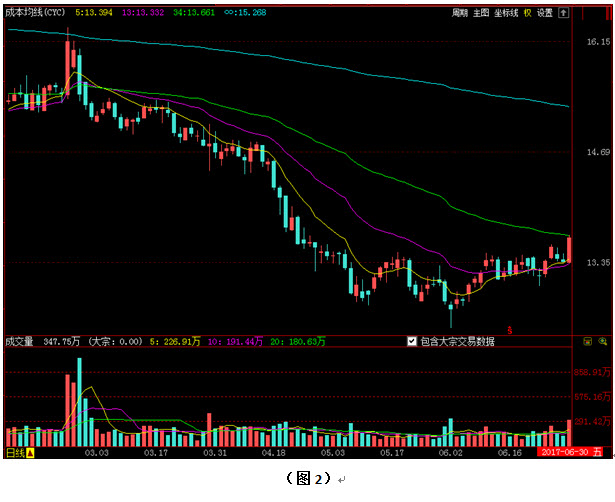This screenshot has height=502, width=615.
Task: Select the yellow 5:13.394 moving average value
Action: point(94,14)
